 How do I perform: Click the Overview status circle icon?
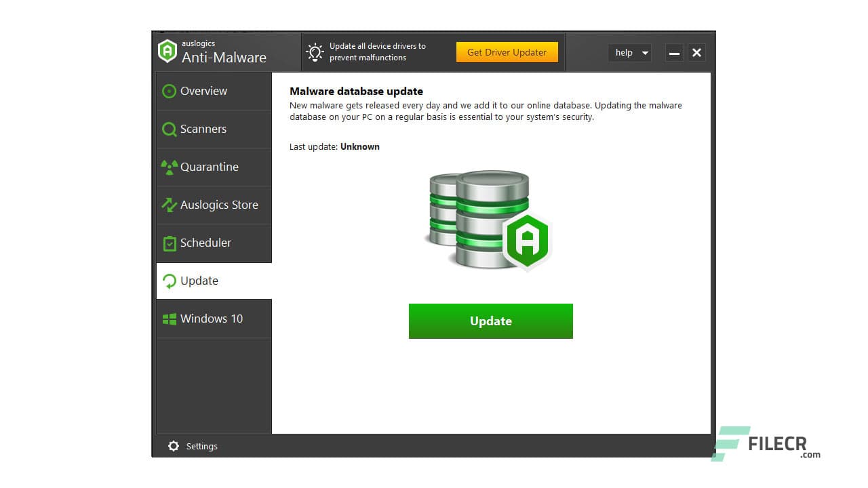coord(169,91)
